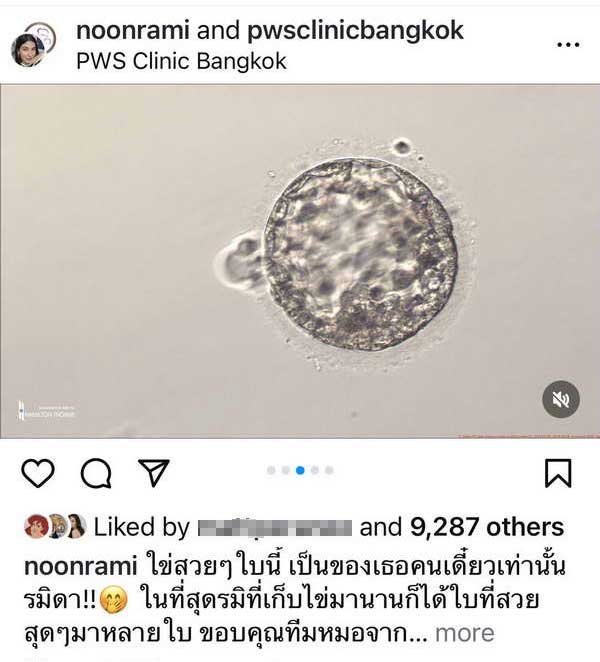
Task: Open the profile picture avatar
Action: [x=33, y=45]
